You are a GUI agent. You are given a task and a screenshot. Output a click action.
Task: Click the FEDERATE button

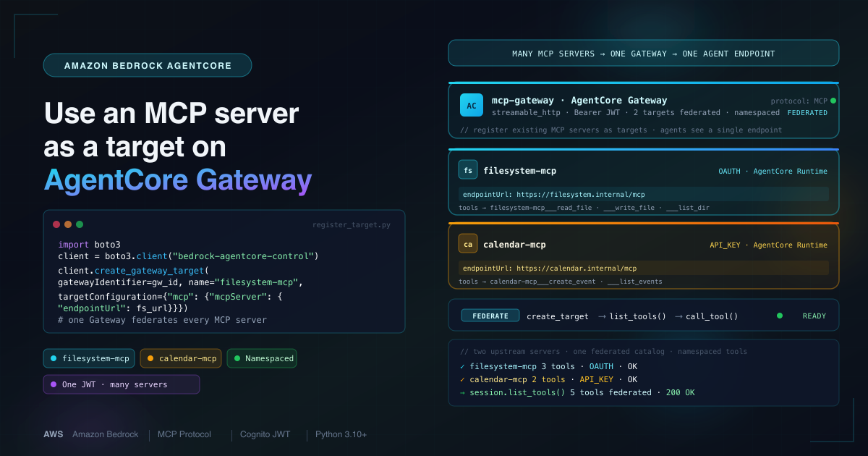pos(490,316)
